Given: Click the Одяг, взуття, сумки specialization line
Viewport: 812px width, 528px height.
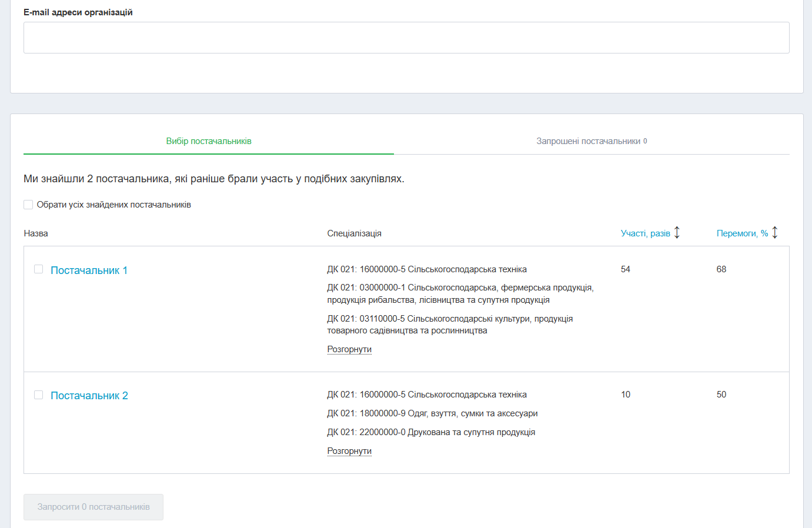Looking at the screenshot, I should tap(432, 413).
